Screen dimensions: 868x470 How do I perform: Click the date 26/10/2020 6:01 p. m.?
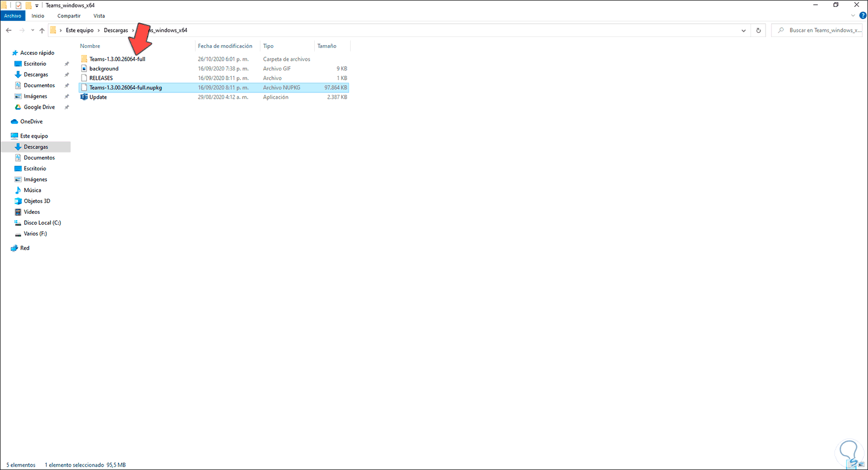[x=223, y=59]
